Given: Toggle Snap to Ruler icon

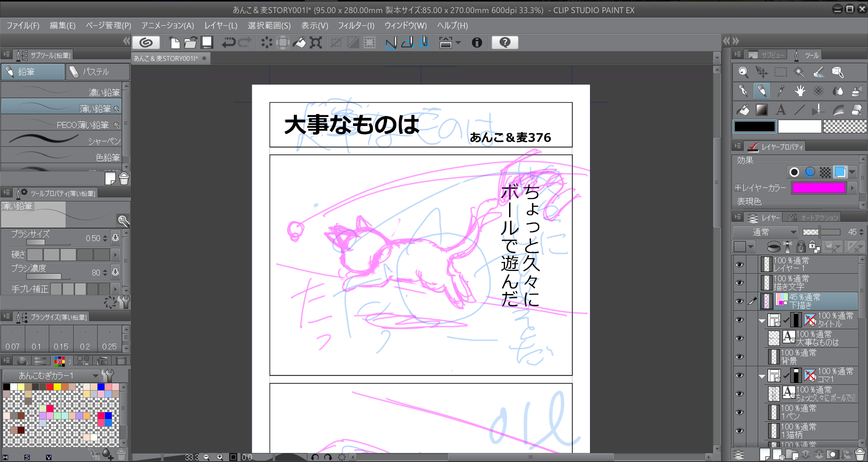Looking at the screenshot, I should click(x=391, y=42).
